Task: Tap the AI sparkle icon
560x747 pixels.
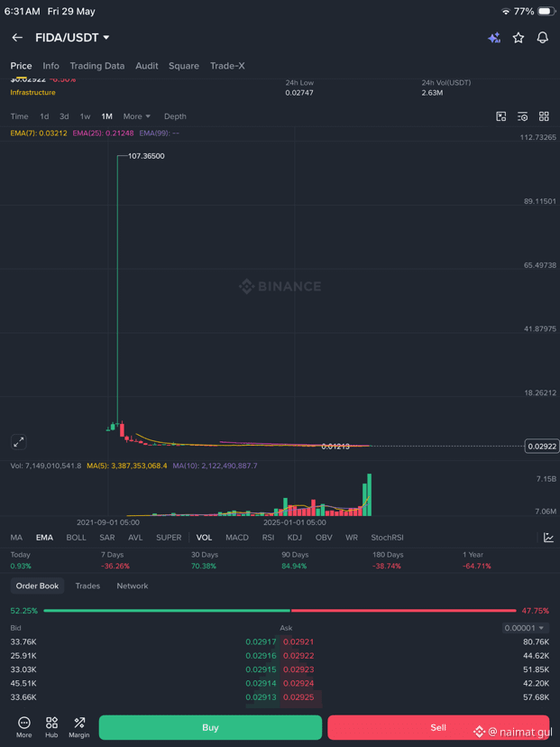Action: [x=494, y=38]
